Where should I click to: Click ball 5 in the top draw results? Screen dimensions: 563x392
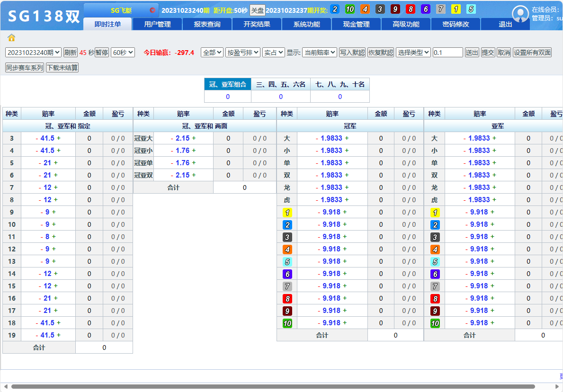click(471, 9)
